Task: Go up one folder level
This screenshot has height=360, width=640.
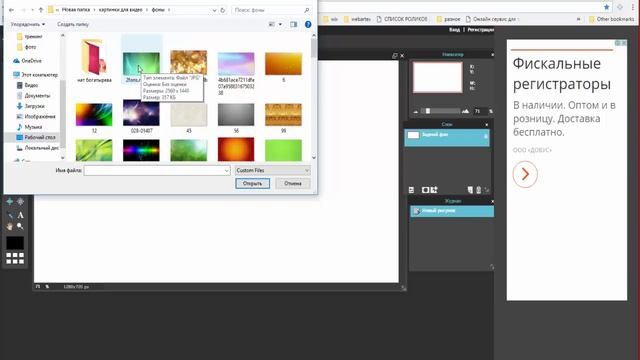Action: pyautogui.click(x=40, y=10)
